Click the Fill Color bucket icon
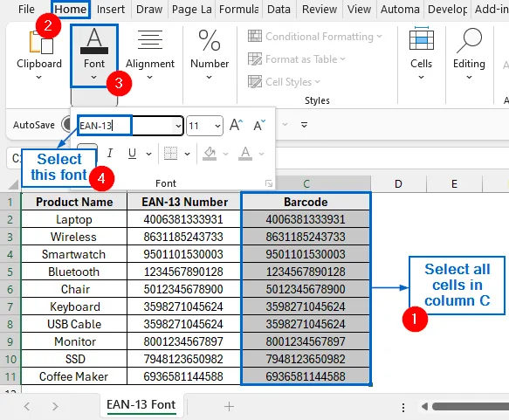509x420 pixels. [x=210, y=153]
